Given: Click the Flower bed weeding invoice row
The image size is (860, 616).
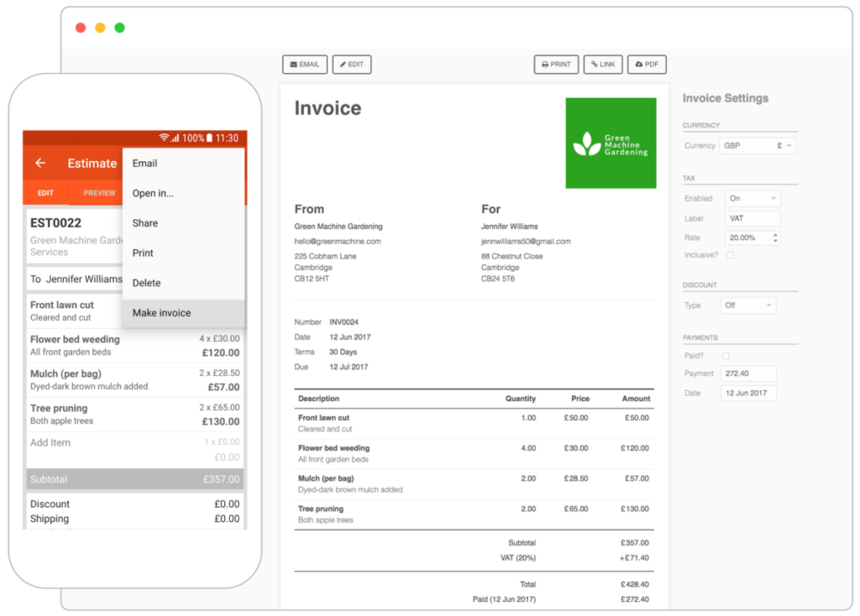Looking at the screenshot, I should (x=474, y=454).
